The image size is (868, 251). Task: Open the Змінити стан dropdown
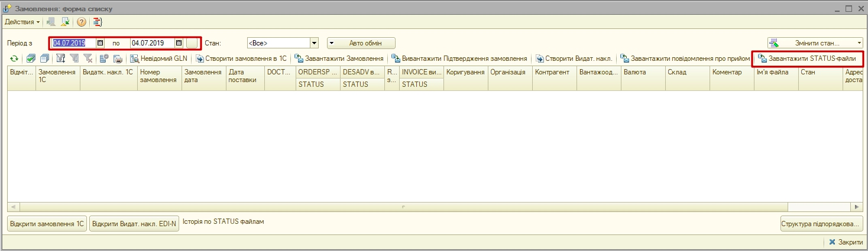[x=815, y=43]
